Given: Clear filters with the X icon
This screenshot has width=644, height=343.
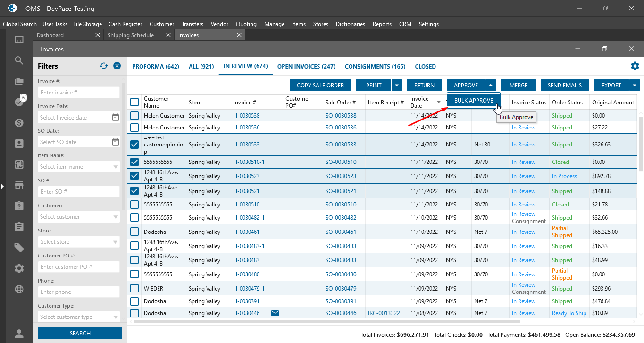Looking at the screenshot, I should pyautogui.click(x=117, y=66).
